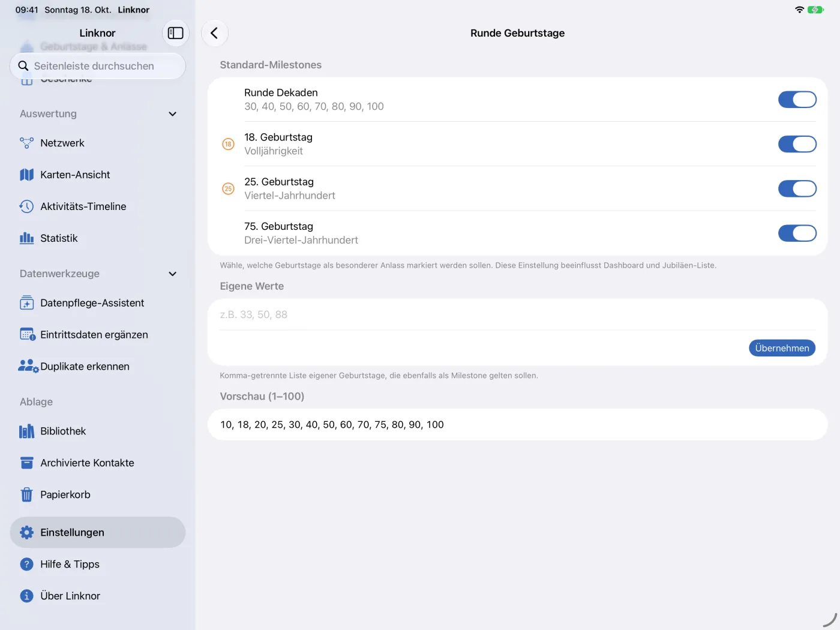Open Archivierte Kontakte

[98, 463]
